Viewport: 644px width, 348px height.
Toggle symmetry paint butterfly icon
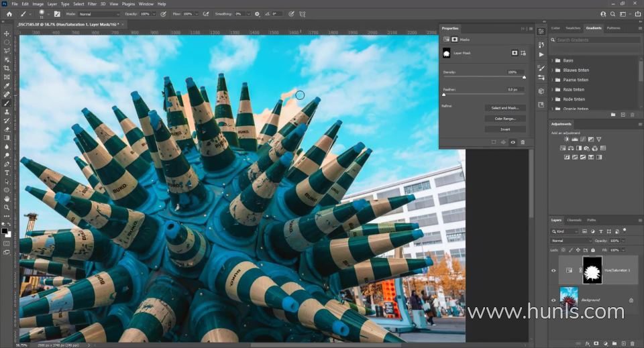[303, 14]
